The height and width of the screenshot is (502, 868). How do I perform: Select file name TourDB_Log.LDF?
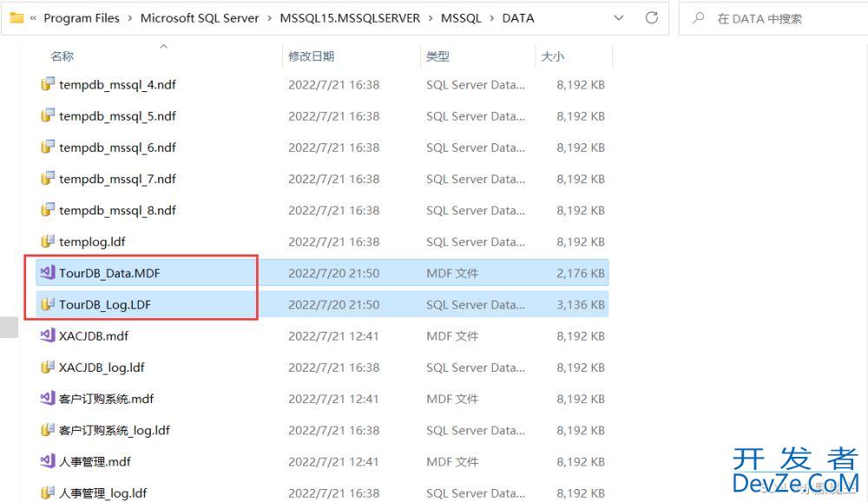tap(105, 305)
